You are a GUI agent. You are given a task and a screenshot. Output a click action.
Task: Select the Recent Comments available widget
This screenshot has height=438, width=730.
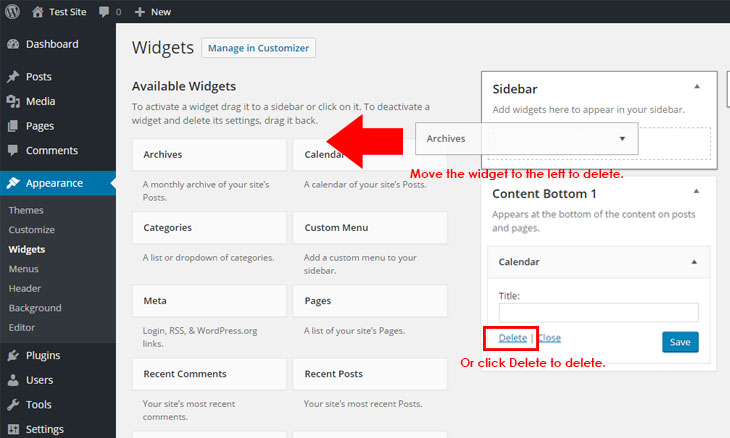point(209,374)
